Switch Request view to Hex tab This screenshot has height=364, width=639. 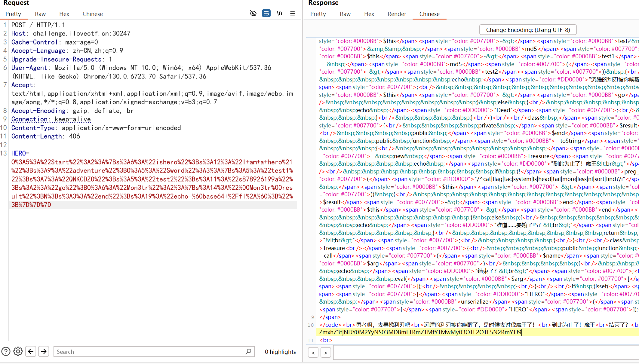pyautogui.click(x=64, y=14)
